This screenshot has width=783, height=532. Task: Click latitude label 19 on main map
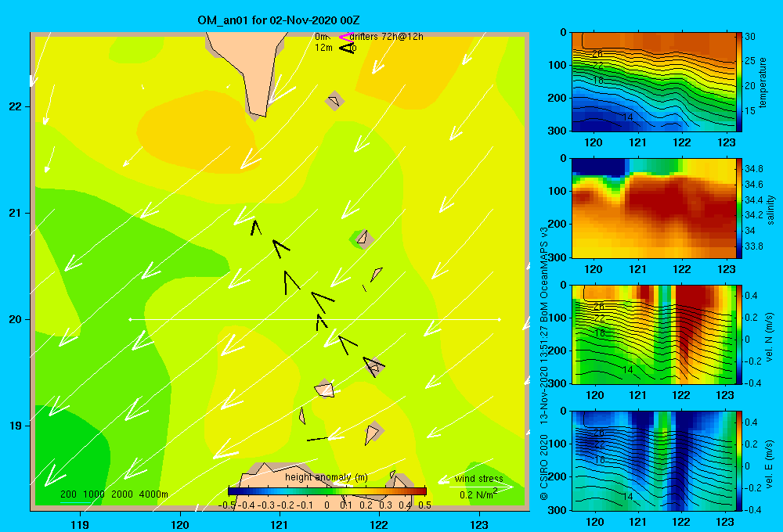pos(15,426)
